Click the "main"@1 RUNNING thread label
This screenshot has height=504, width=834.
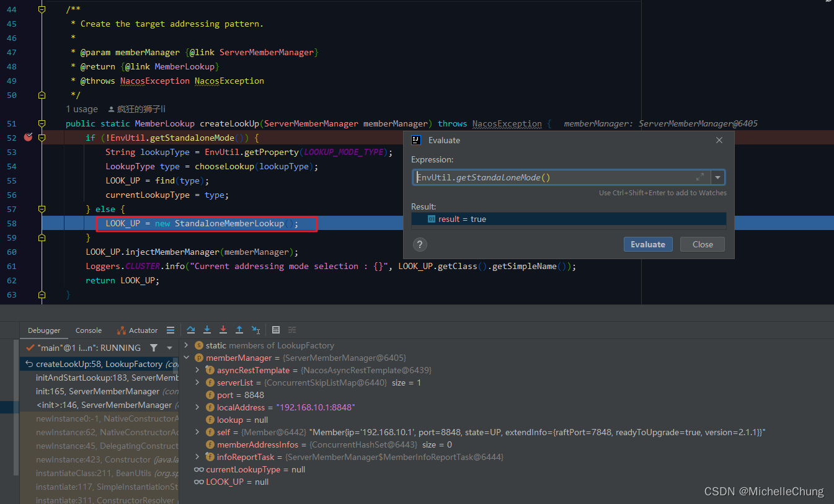[89, 348]
